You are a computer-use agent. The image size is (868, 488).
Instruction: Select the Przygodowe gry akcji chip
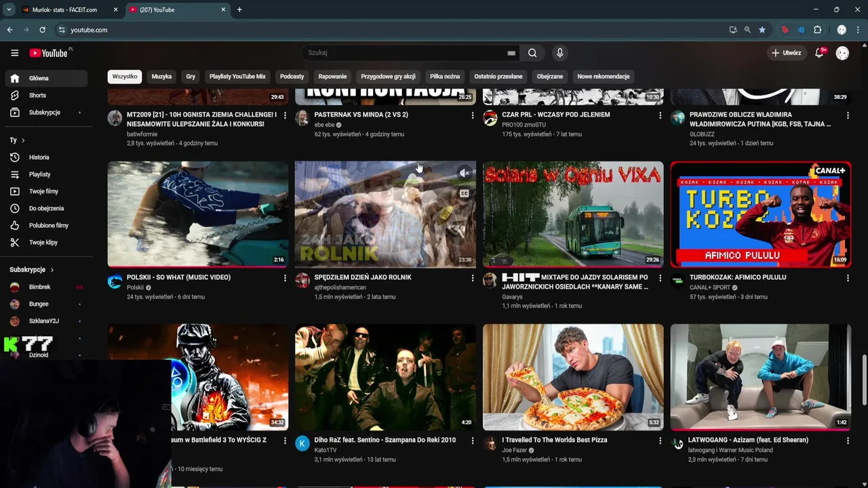388,77
